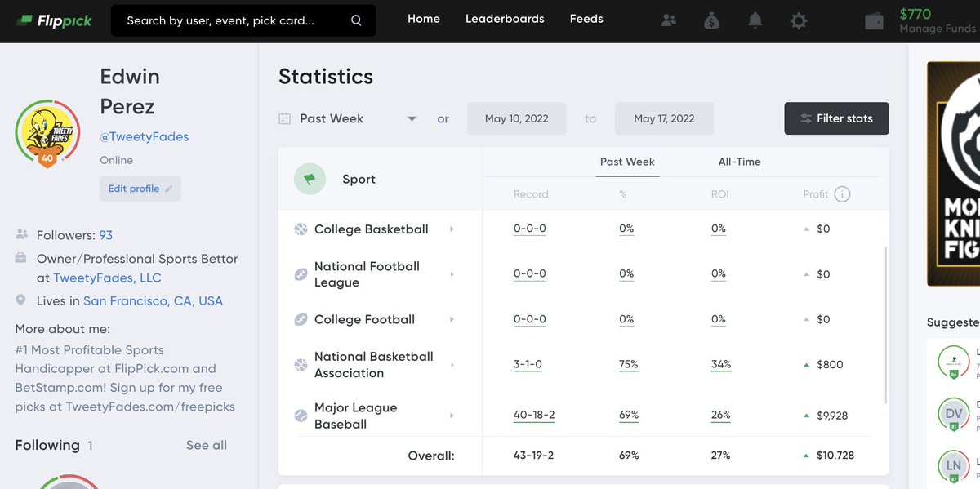Image resolution: width=980 pixels, height=489 pixels.
Task: Click the TweetyFades profile avatar
Action: click(x=47, y=133)
